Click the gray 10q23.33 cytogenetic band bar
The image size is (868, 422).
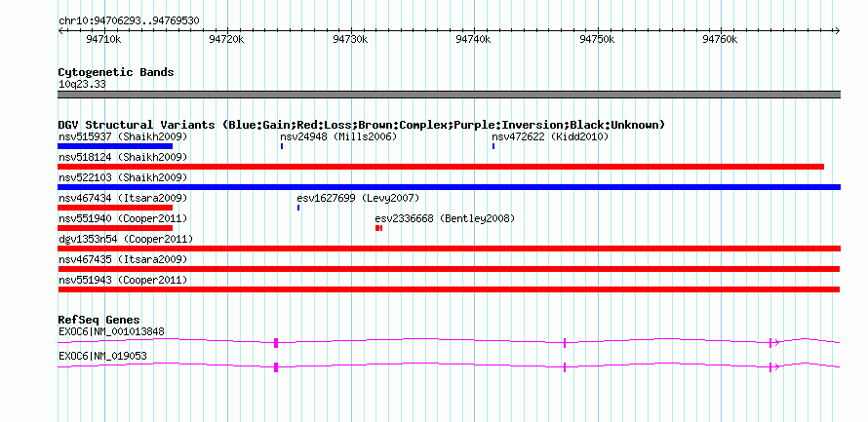point(449,95)
